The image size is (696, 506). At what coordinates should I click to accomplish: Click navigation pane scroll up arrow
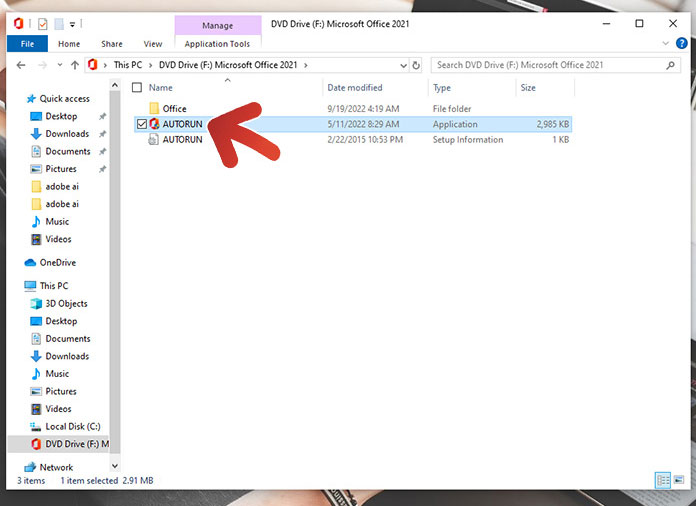tap(115, 85)
